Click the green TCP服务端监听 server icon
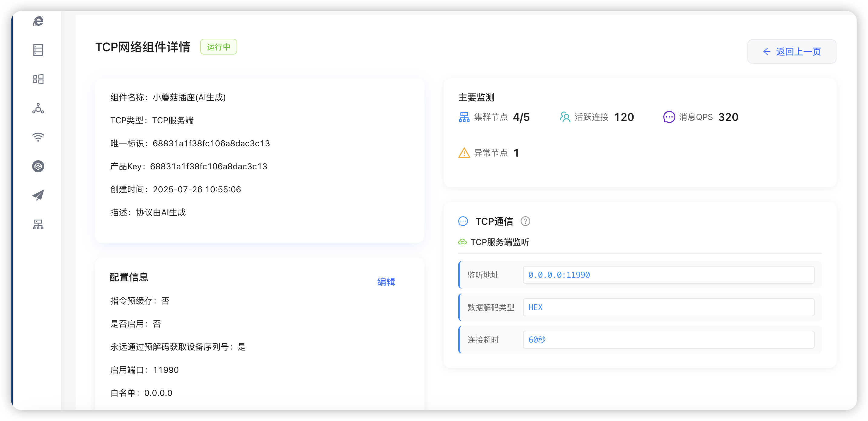868x421 pixels. coord(463,242)
